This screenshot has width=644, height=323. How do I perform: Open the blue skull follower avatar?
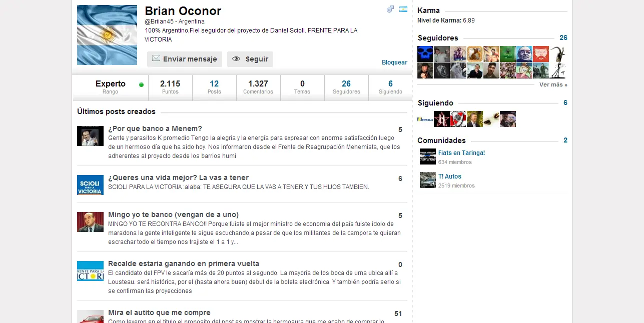pyautogui.click(x=425, y=54)
